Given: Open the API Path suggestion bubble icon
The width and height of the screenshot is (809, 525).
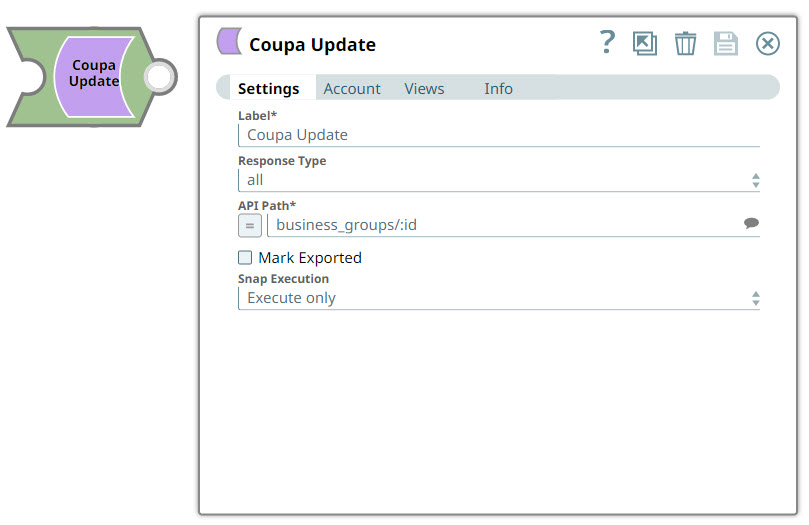Looking at the screenshot, I should (751, 223).
